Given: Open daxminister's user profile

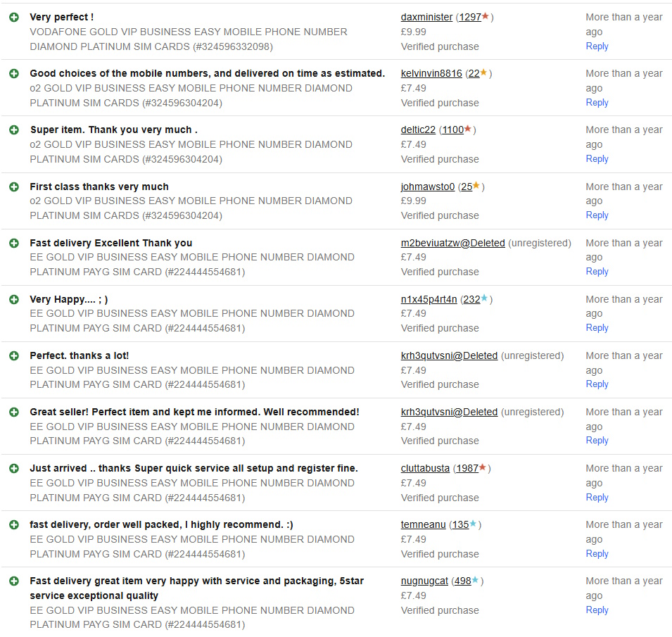Looking at the screenshot, I should click(426, 17).
